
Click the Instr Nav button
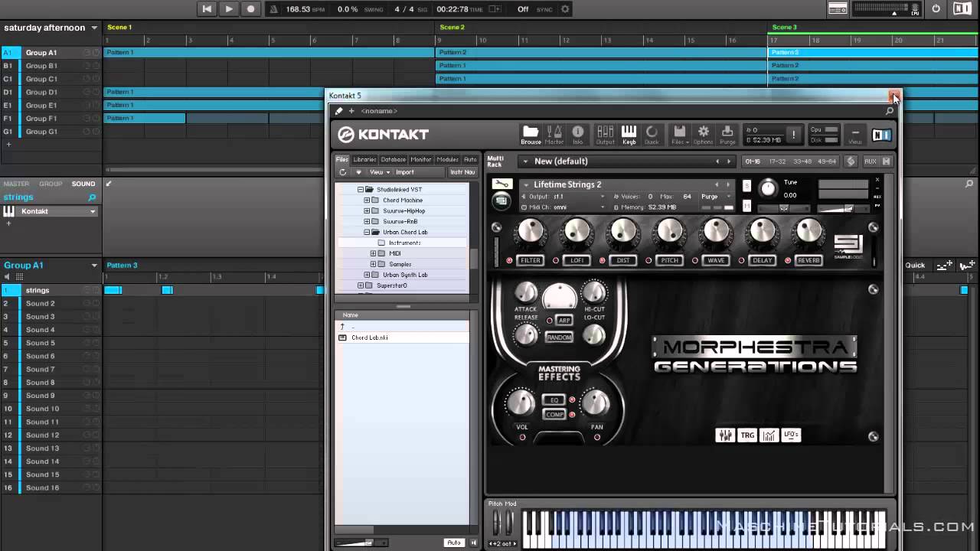click(462, 172)
